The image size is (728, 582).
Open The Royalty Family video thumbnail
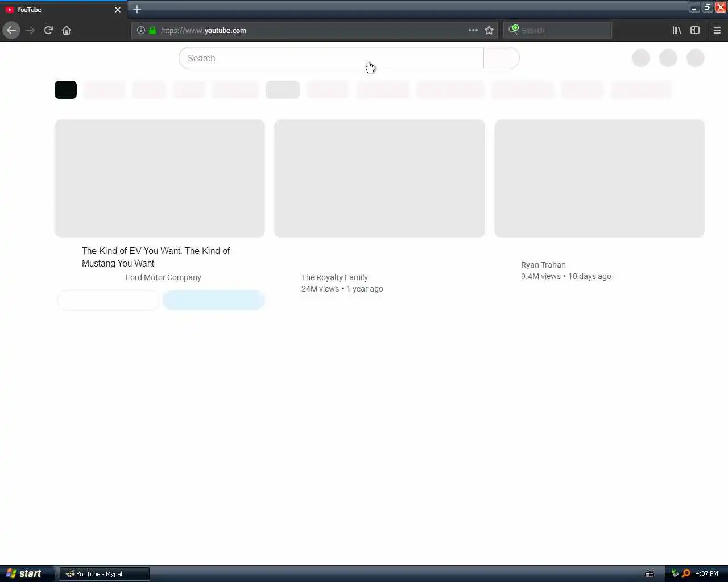[x=379, y=178]
